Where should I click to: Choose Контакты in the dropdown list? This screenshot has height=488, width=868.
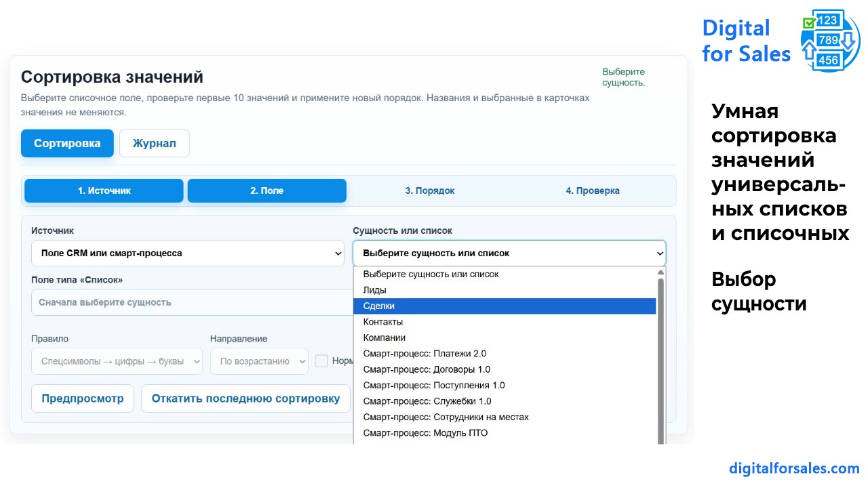(x=505, y=322)
